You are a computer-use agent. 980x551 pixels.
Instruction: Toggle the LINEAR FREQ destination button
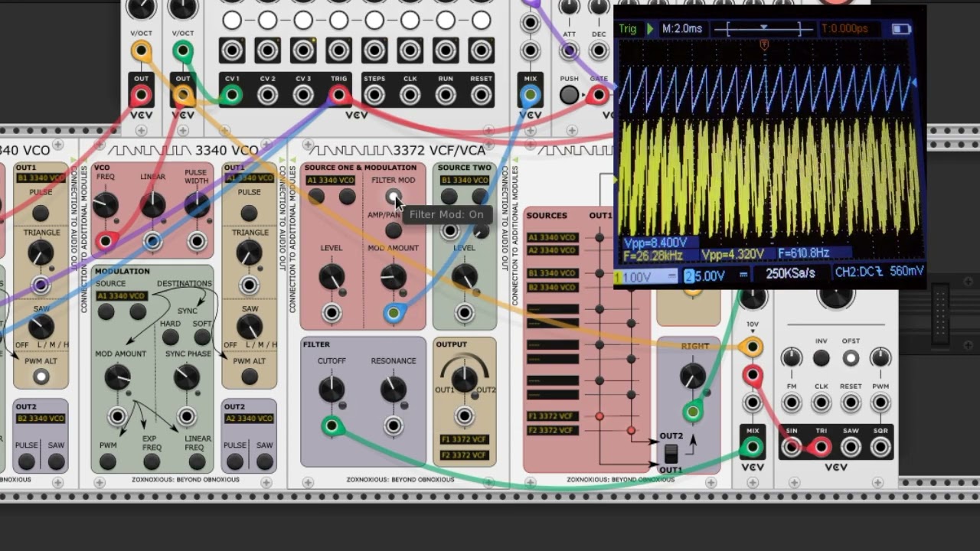(x=198, y=461)
